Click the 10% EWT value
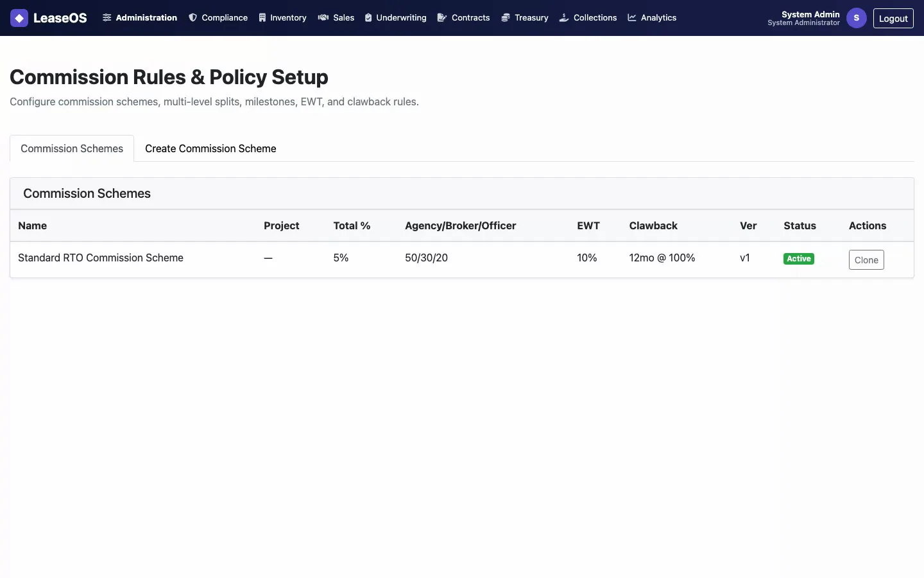This screenshot has height=578, width=924. click(x=587, y=258)
